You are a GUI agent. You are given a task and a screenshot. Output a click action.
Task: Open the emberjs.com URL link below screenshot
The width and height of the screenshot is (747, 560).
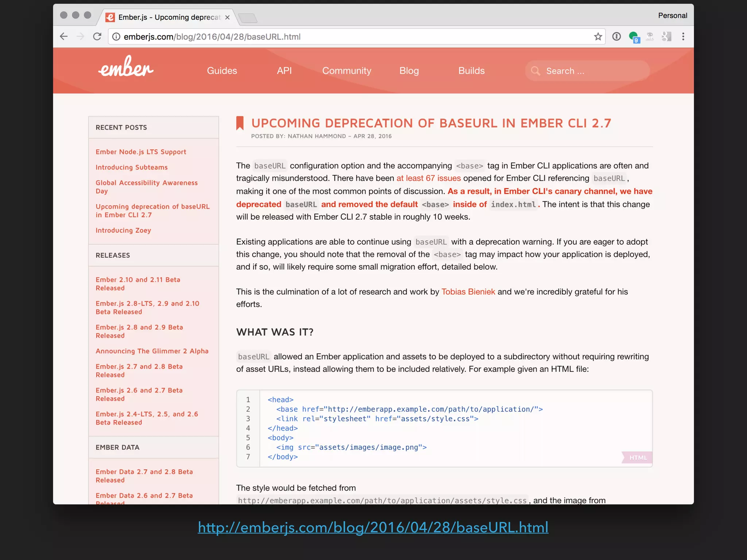[373, 527]
